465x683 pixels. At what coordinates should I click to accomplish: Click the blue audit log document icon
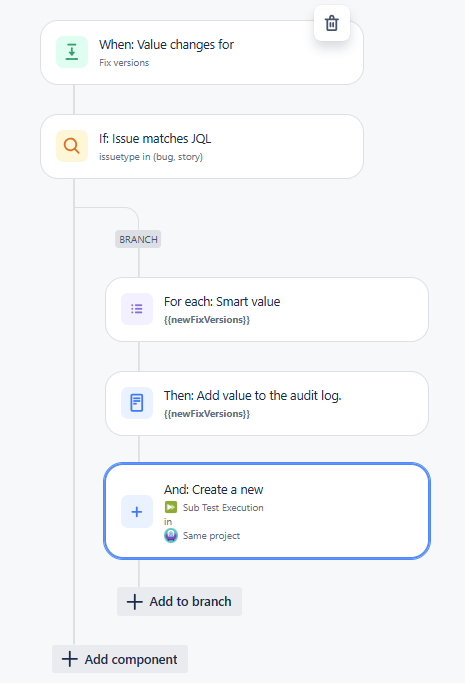(x=137, y=403)
